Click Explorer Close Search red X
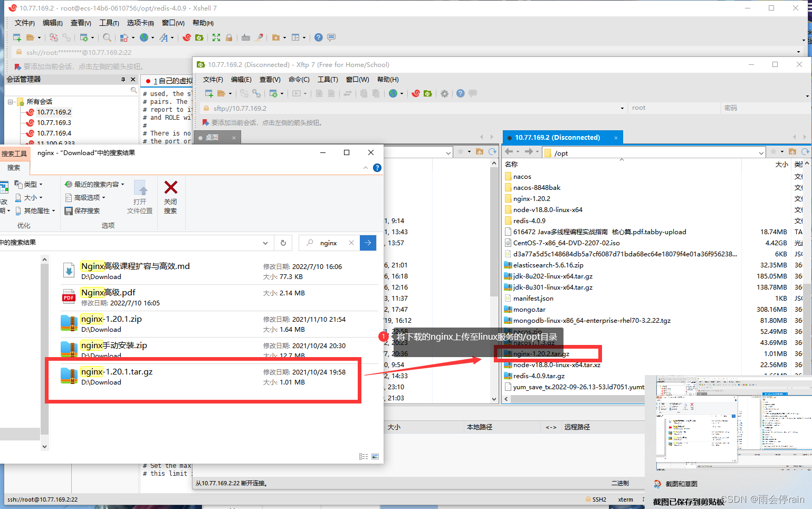812x509 pixels. click(x=171, y=188)
